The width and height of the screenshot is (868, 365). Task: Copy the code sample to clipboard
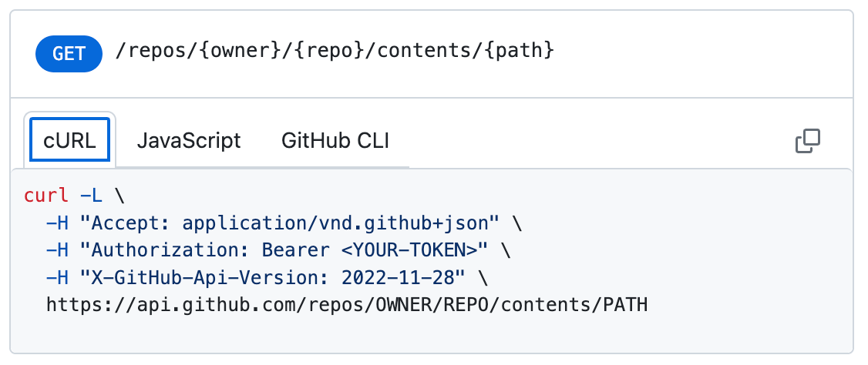coord(807,141)
